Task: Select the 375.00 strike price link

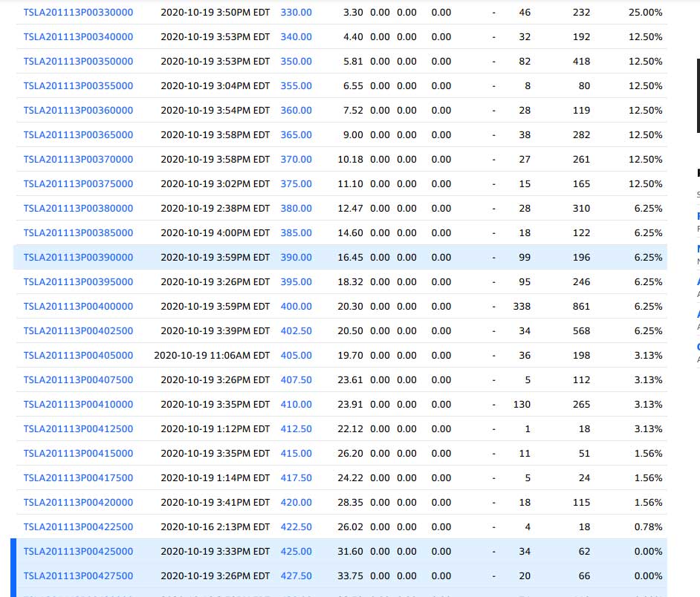Action: click(296, 184)
